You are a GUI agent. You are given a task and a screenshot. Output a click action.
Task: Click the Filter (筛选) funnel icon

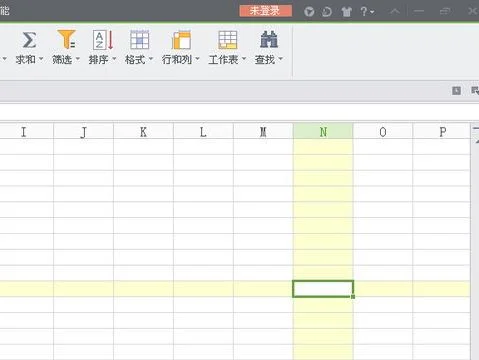click(x=66, y=39)
